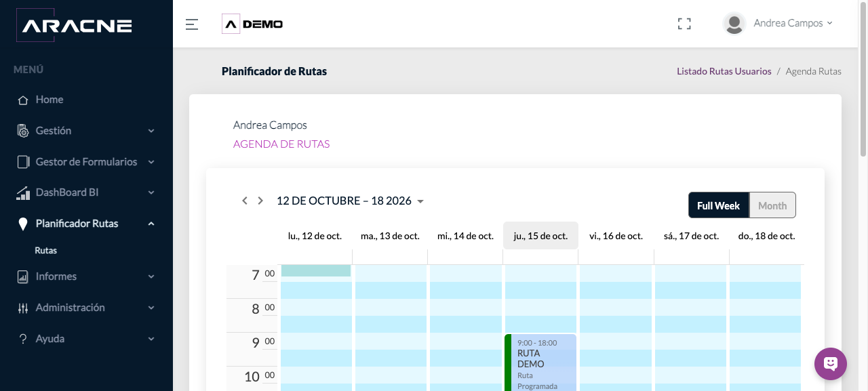Screen dimensions: 868x391
Task: Toggle the hamburger sidebar menu icon
Action: coord(192,24)
